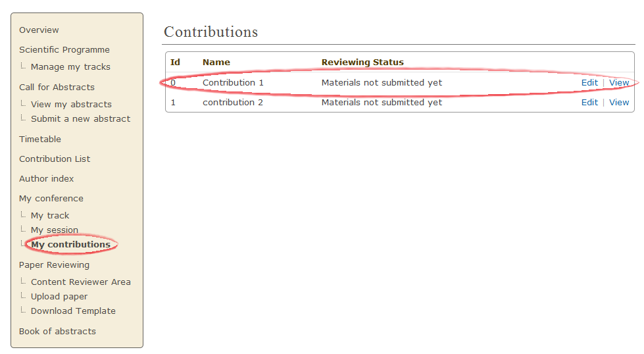Viewport: 644px width, 354px height.
Task: Open the Timetable page
Action: [x=40, y=139]
